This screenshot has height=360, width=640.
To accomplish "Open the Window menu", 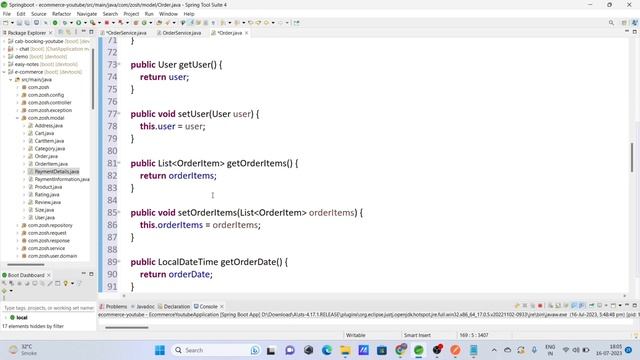I will point(168,13).
